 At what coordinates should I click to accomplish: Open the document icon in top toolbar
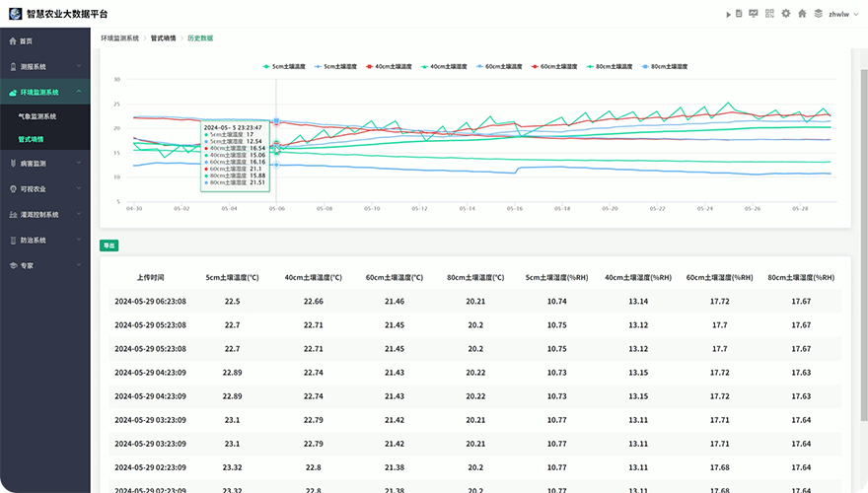click(739, 13)
